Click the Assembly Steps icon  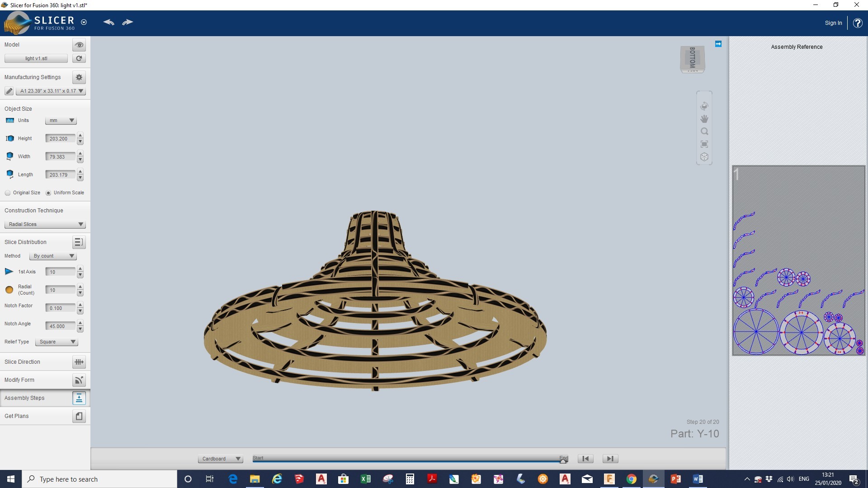79,398
